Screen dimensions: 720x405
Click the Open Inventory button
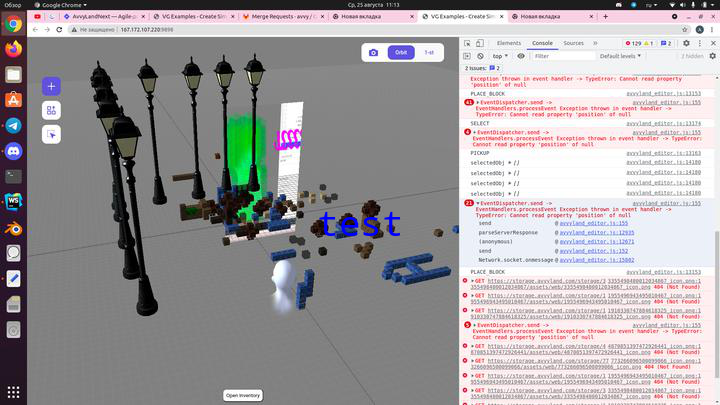(x=243, y=395)
